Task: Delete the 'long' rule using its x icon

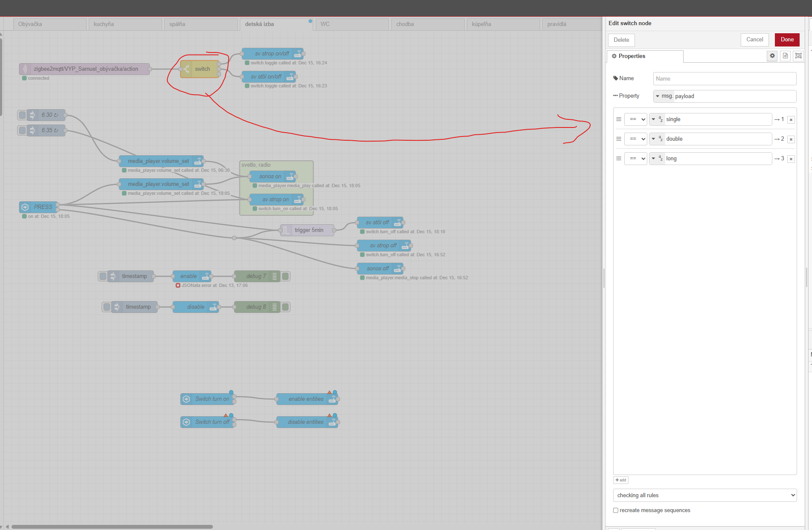Action: (x=791, y=159)
